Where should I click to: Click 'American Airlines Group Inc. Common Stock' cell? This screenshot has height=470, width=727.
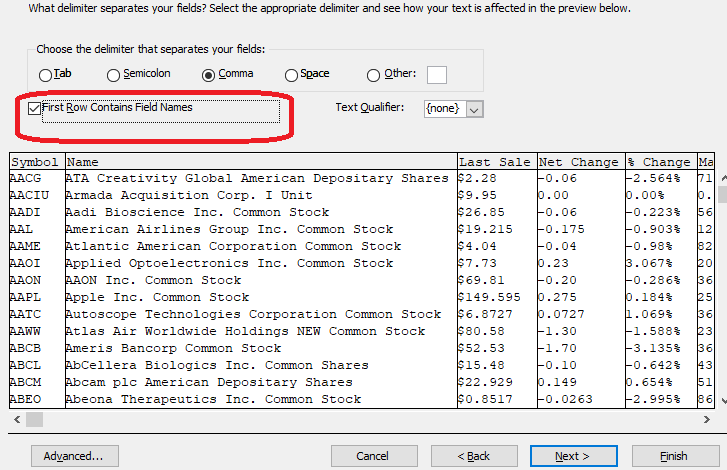tap(261, 229)
